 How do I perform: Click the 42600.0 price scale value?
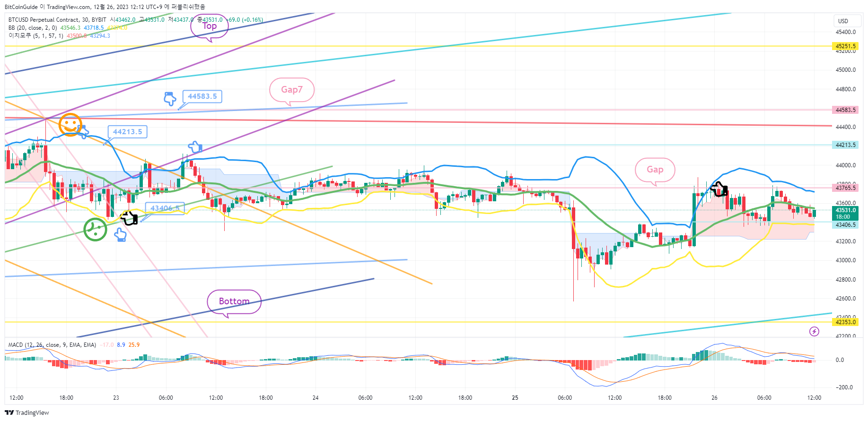click(x=846, y=299)
